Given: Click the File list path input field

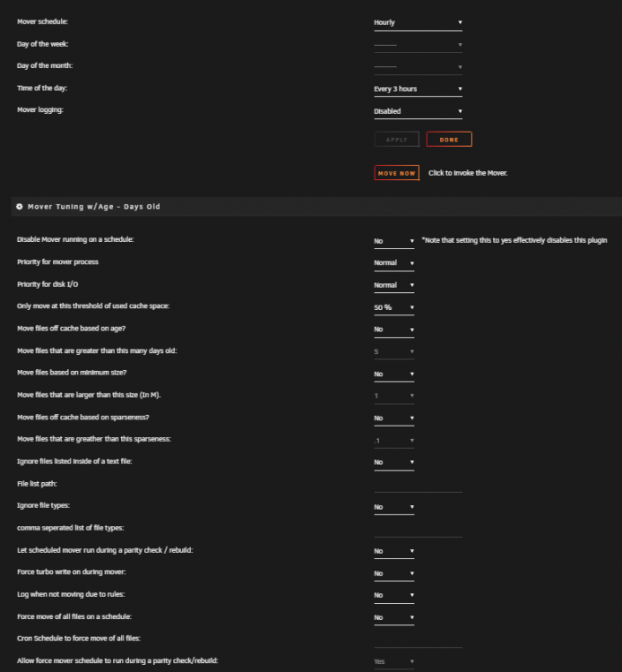Looking at the screenshot, I should (418, 485).
